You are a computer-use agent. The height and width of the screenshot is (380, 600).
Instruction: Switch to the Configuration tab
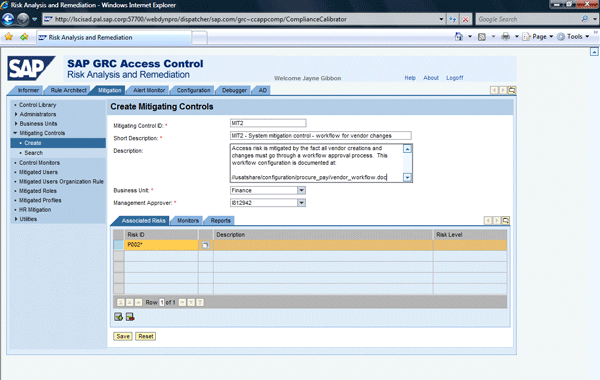coord(193,90)
